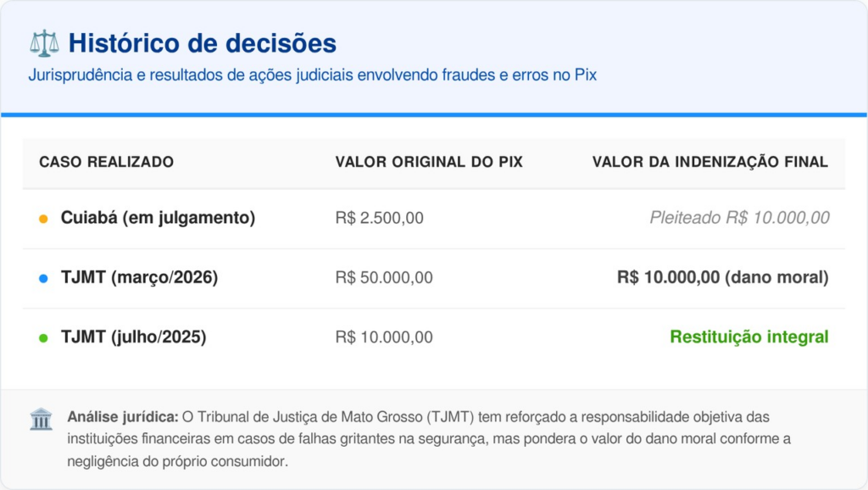Click the R$ 2.500,00 original Pix value
The image size is (868, 490).
point(379,218)
